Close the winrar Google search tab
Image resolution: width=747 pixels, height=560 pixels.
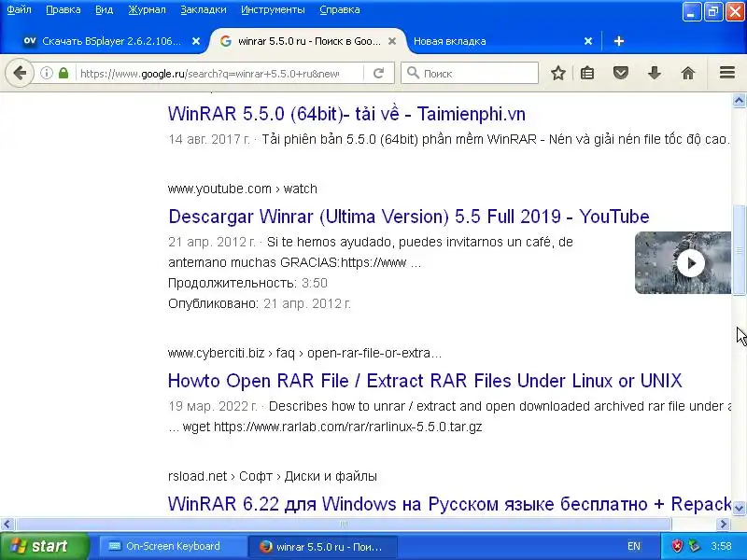click(392, 41)
